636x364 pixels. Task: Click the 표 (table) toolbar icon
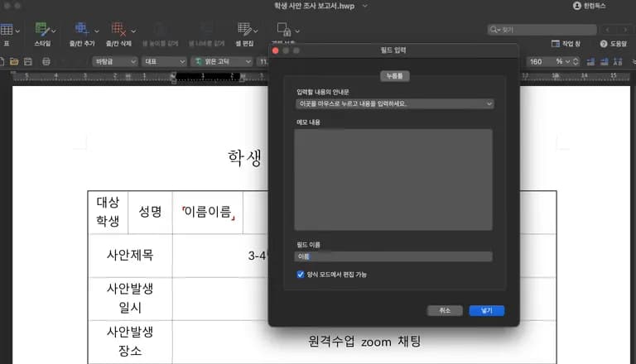(7, 31)
